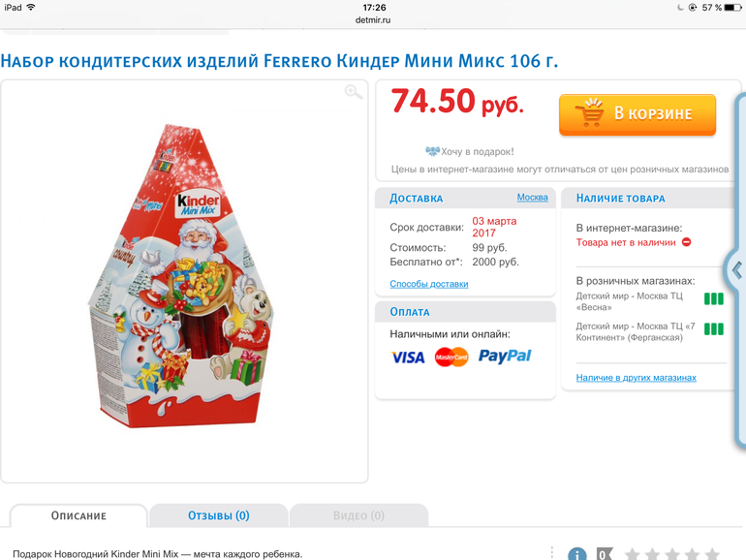Tap the shopping cart icon on orange button

589,112
